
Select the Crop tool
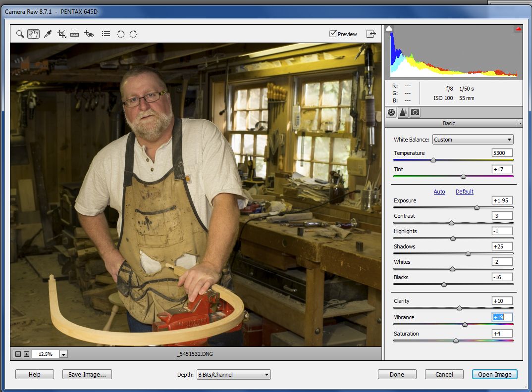pos(61,34)
